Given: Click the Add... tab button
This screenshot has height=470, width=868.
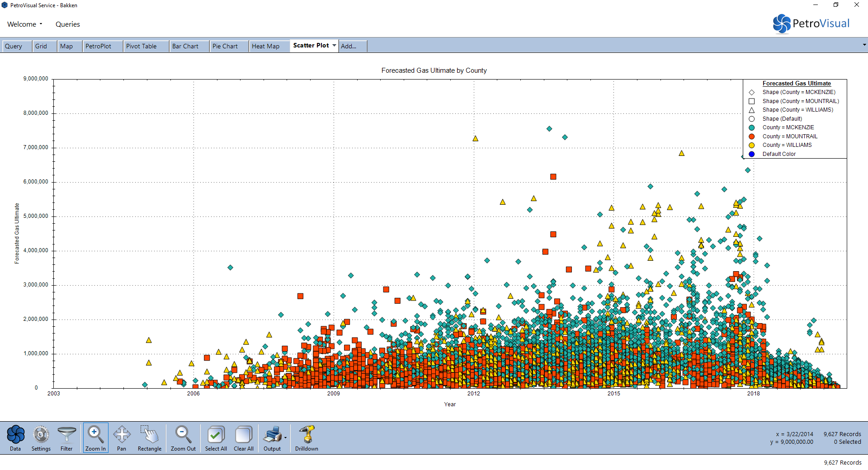Looking at the screenshot, I should point(349,46).
